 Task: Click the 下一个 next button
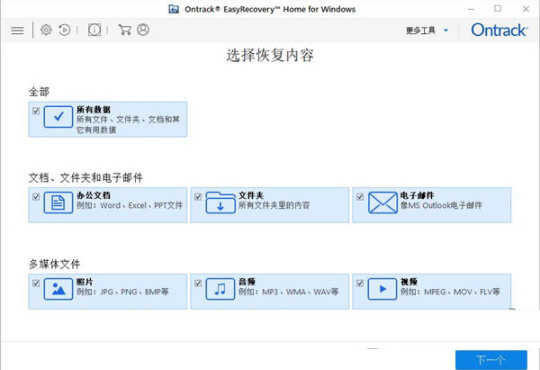pyautogui.click(x=491, y=360)
